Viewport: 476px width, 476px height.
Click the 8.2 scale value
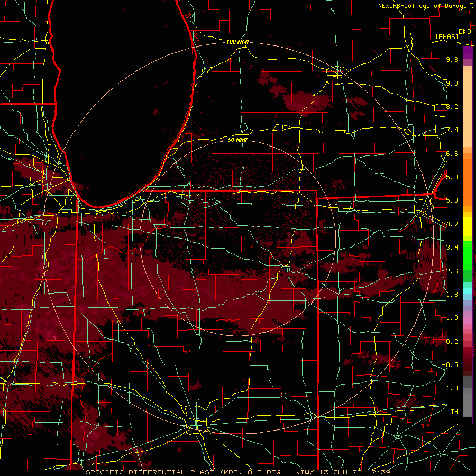coord(452,106)
